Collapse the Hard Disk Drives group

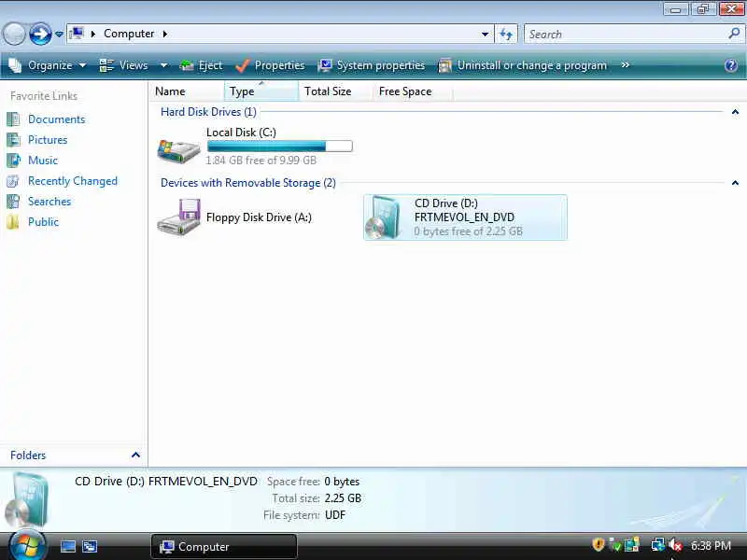pyautogui.click(x=735, y=112)
